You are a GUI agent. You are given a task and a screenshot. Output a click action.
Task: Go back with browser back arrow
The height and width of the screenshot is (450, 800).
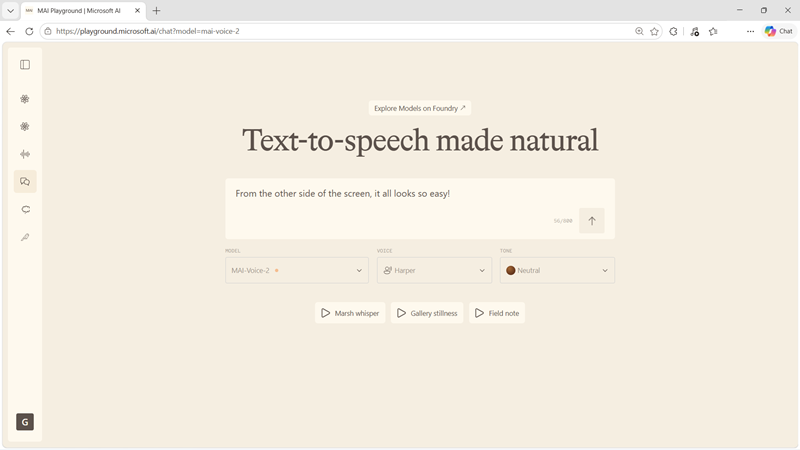(10, 31)
